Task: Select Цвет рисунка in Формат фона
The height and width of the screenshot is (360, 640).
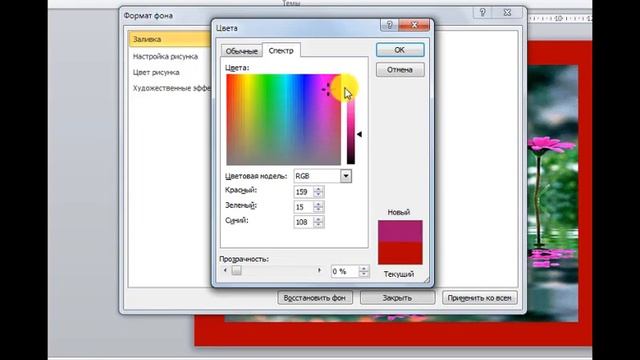Action: [x=156, y=73]
